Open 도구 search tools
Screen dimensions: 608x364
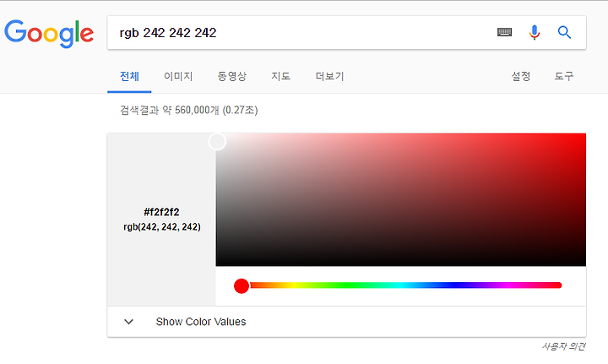coord(564,76)
